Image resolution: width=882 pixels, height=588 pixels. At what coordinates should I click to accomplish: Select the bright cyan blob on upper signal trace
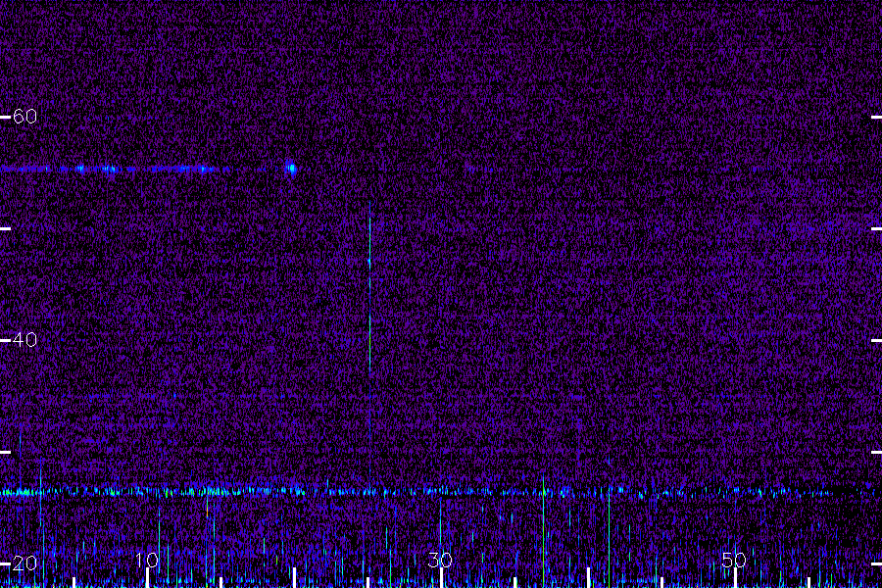pyautogui.click(x=291, y=168)
